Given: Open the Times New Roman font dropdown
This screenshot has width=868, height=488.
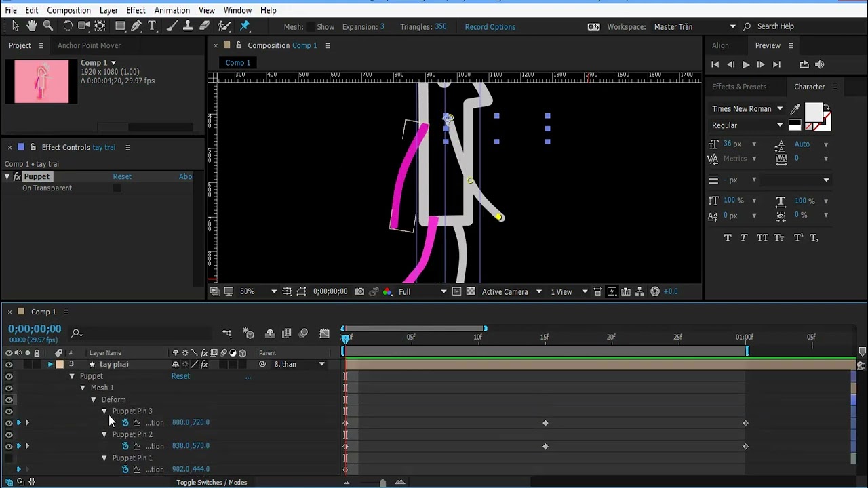Looking at the screenshot, I should [747, 109].
